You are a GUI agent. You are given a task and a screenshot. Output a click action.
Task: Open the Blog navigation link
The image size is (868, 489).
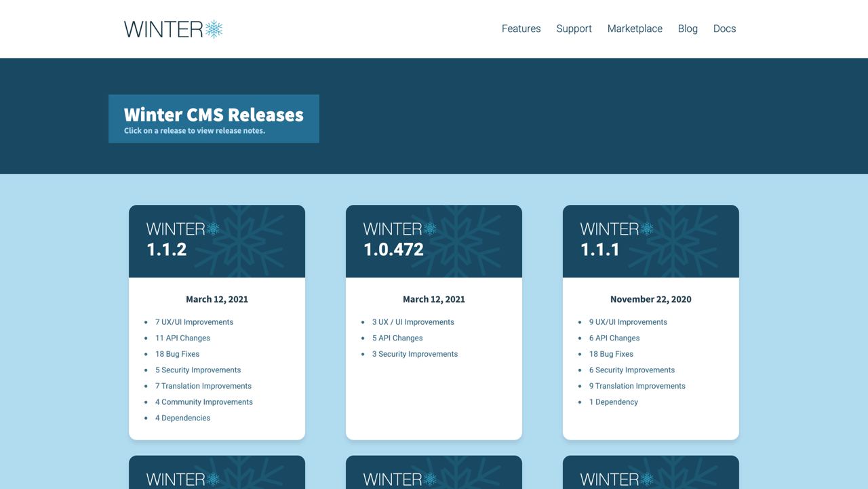[x=688, y=28]
